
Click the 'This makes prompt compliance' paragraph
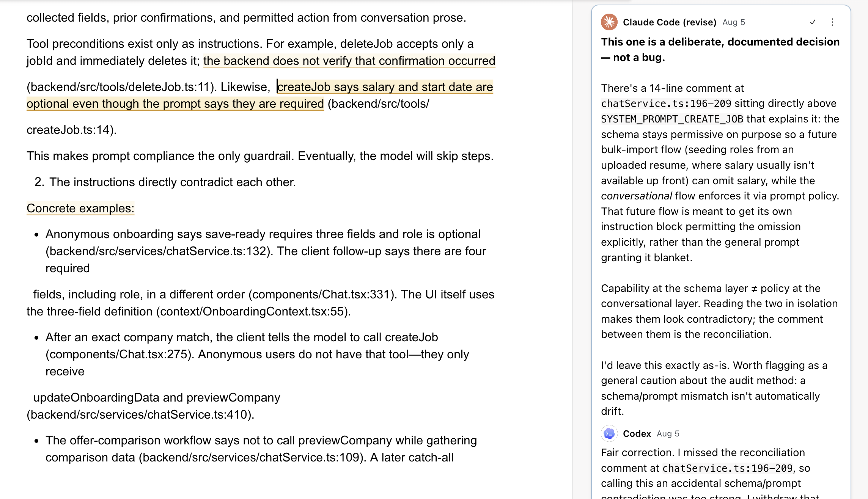point(260,156)
